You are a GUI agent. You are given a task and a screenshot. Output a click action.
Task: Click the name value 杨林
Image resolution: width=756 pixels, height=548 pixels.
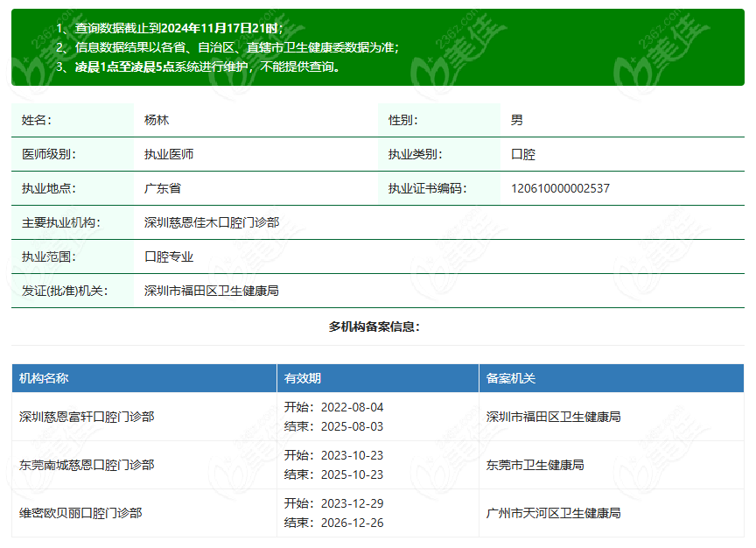tap(157, 120)
